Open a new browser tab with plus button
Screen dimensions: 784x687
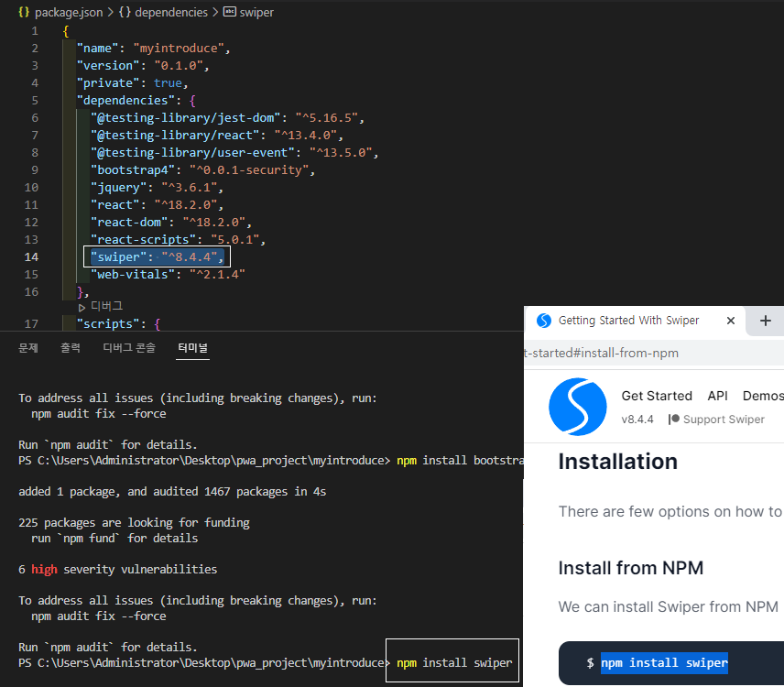766,321
